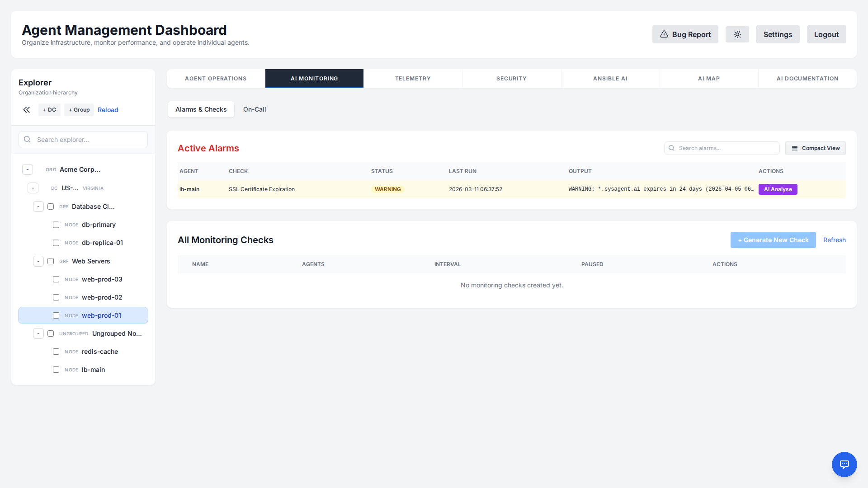Check the lb-main node checkbox
The height and width of the screenshot is (488, 868).
click(x=56, y=370)
